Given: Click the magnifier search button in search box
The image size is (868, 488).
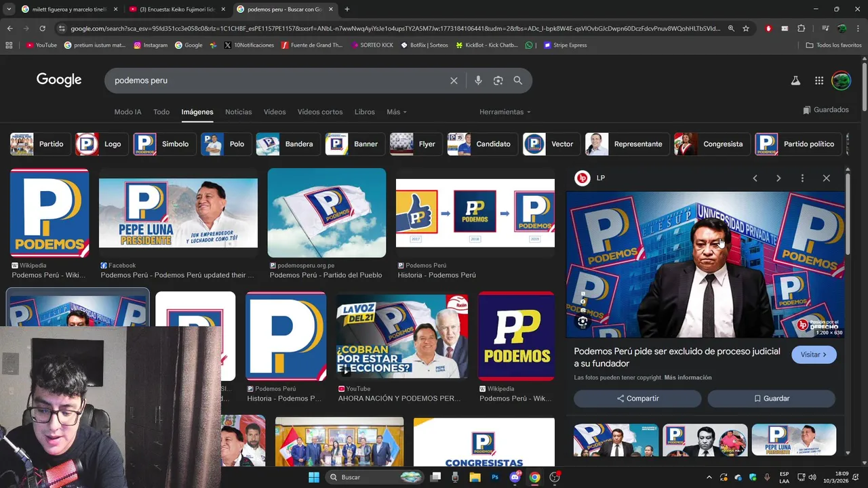Looking at the screenshot, I should pos(518,81).
